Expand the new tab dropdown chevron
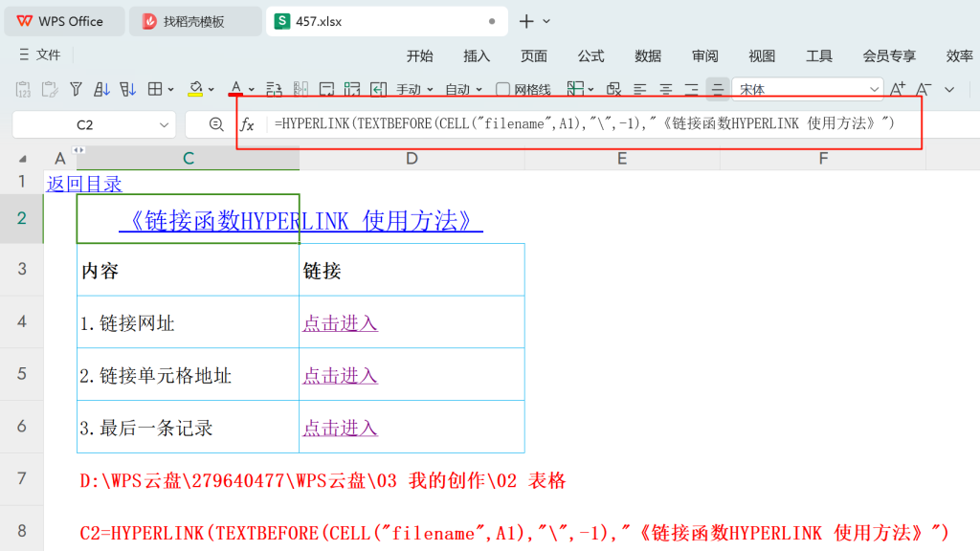 pyautogui.click(x=546, y=21)
